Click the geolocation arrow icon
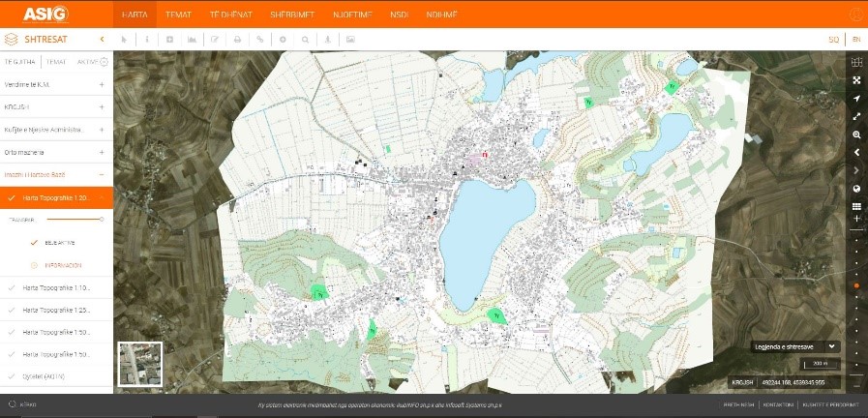Image resolution: width=868 pixels, height=418 pixels. click(x=856, y=99)
